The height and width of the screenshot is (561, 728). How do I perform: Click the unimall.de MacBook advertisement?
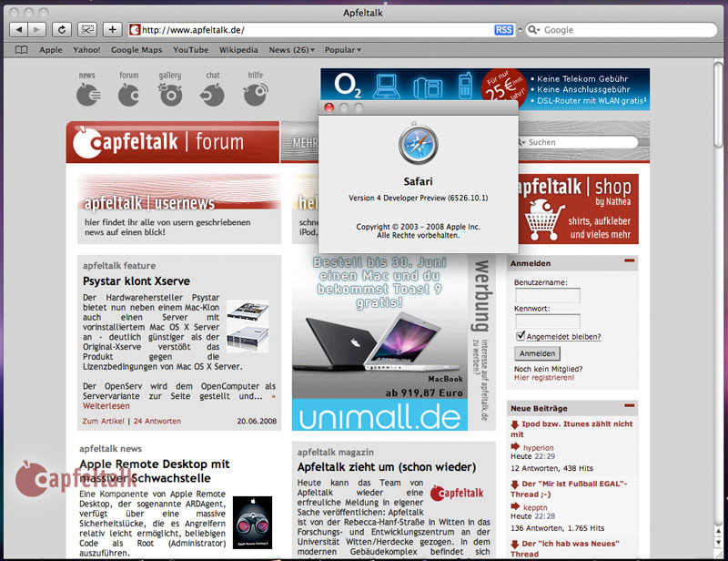point(379,342)
